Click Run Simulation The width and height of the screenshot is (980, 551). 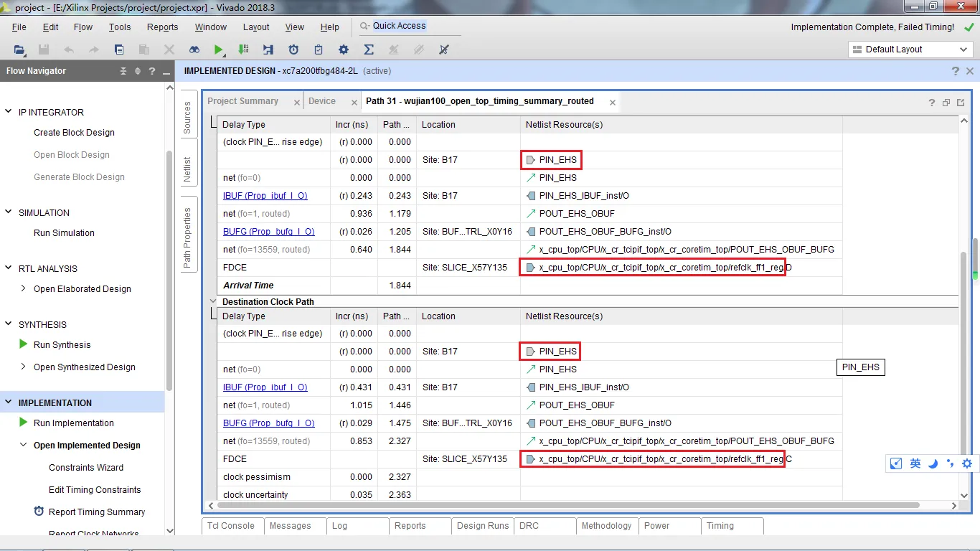pos(64,233)
